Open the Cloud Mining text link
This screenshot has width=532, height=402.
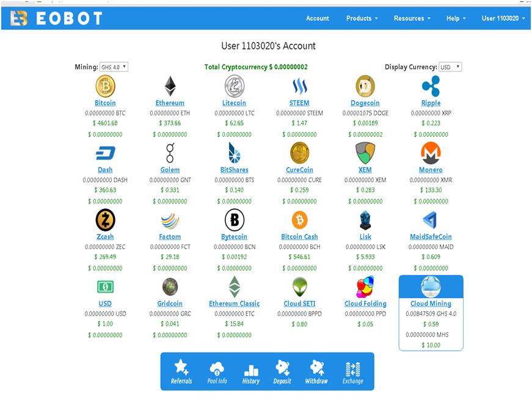(431, 303)
